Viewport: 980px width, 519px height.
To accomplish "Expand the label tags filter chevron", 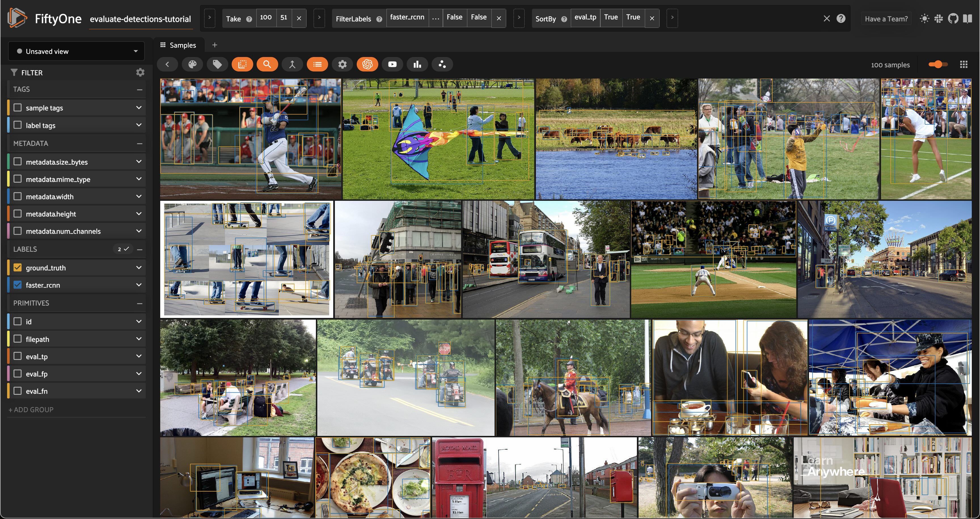I will tap(139, 125).
